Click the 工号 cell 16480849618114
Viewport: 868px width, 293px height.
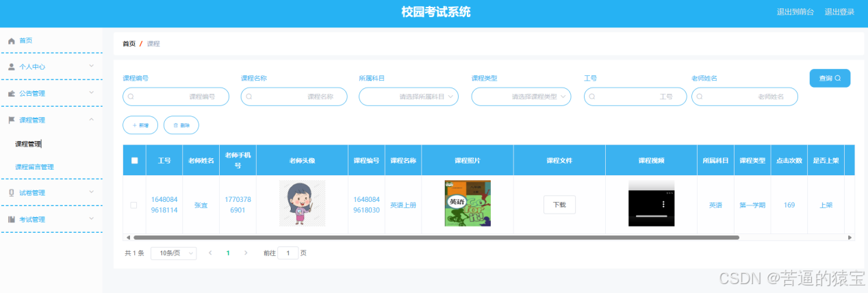click(164, 205)
